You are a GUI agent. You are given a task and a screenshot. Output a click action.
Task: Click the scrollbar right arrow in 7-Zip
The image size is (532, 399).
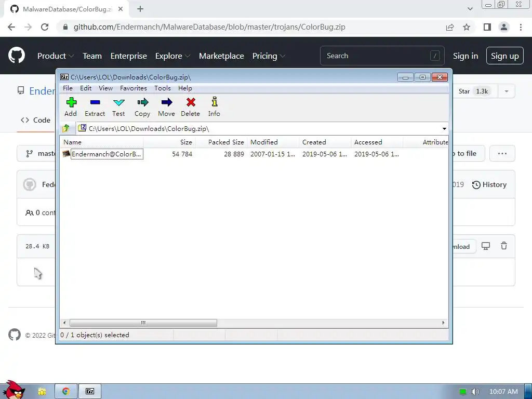coord(443,323)
